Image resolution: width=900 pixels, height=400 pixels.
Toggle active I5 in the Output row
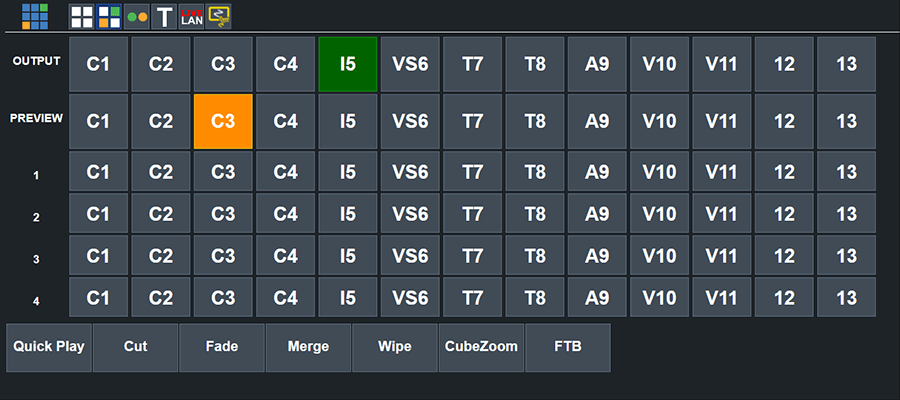[x=348, y=64]
